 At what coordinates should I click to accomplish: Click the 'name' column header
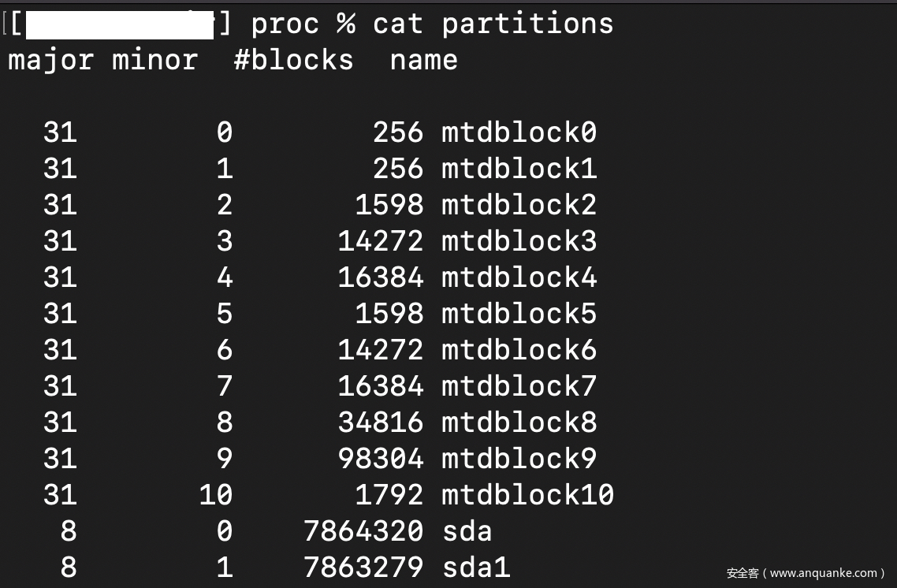(423, 60)
